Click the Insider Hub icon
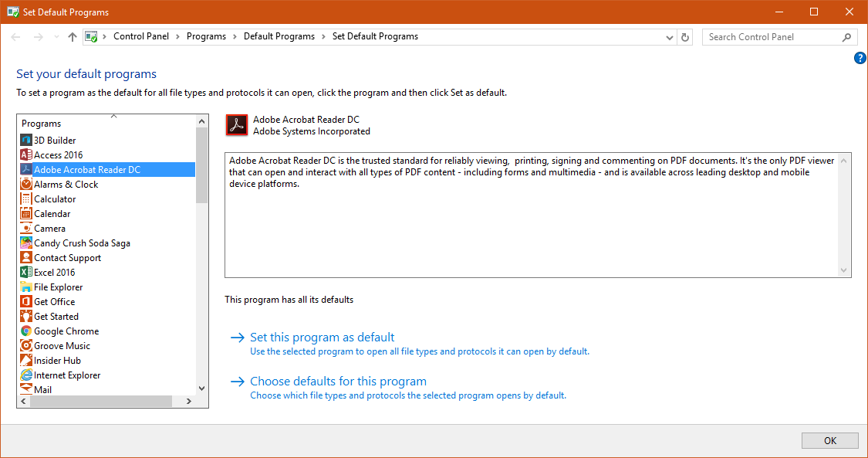This screenshot has width=868, height=458. [x=26, y=360]
